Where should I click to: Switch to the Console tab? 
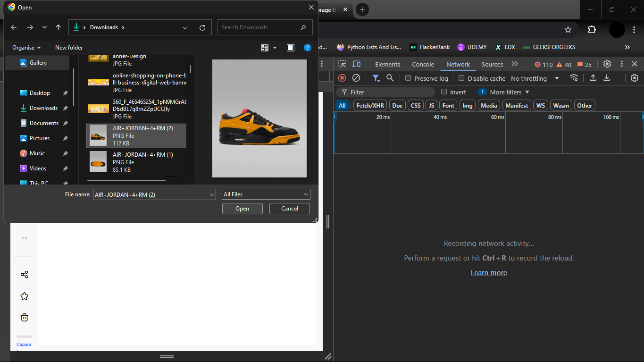point(423,64)
